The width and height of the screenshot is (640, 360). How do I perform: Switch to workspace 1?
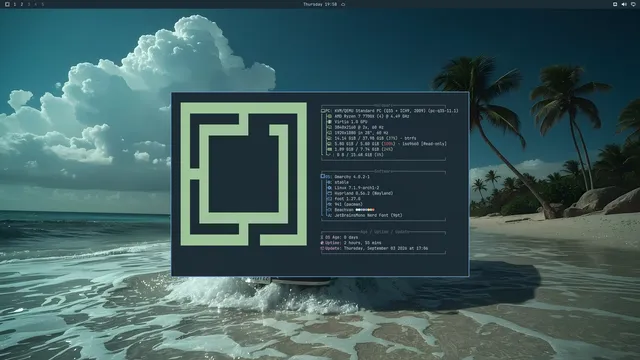click(x=15, y=4)
